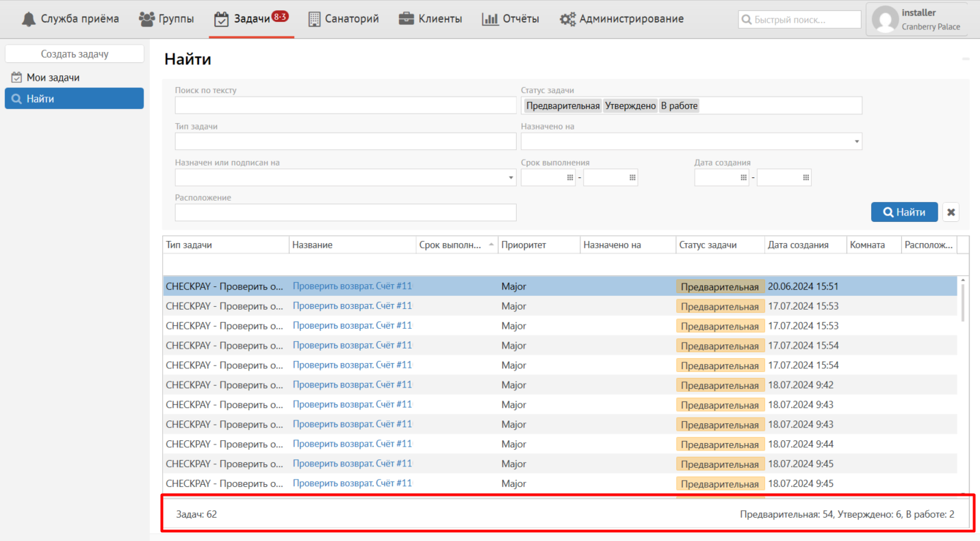
Task: Click the Администрирование gears icon
Action: [x=567, y=19]
